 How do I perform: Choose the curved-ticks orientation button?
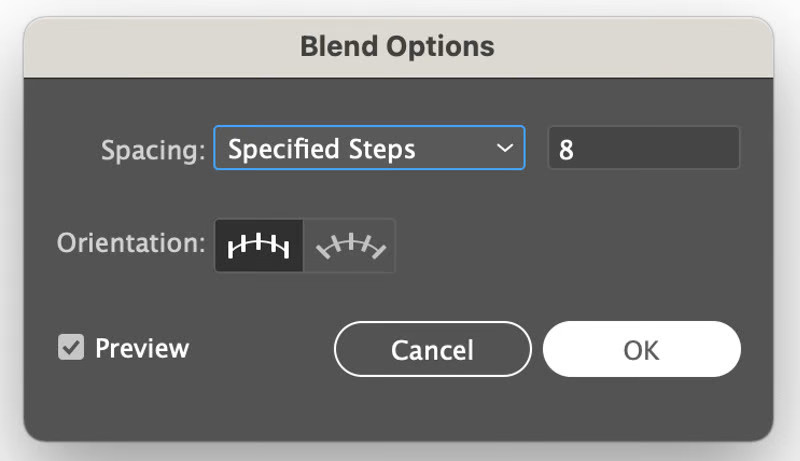coord(350,246)
